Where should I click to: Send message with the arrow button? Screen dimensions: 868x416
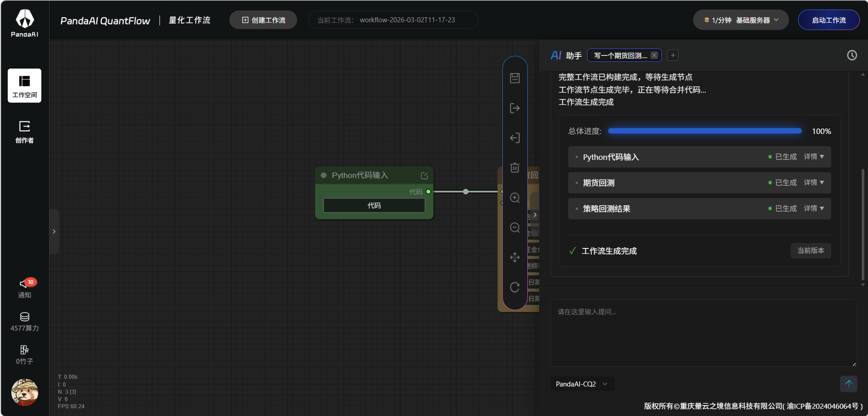click(848, 384)
